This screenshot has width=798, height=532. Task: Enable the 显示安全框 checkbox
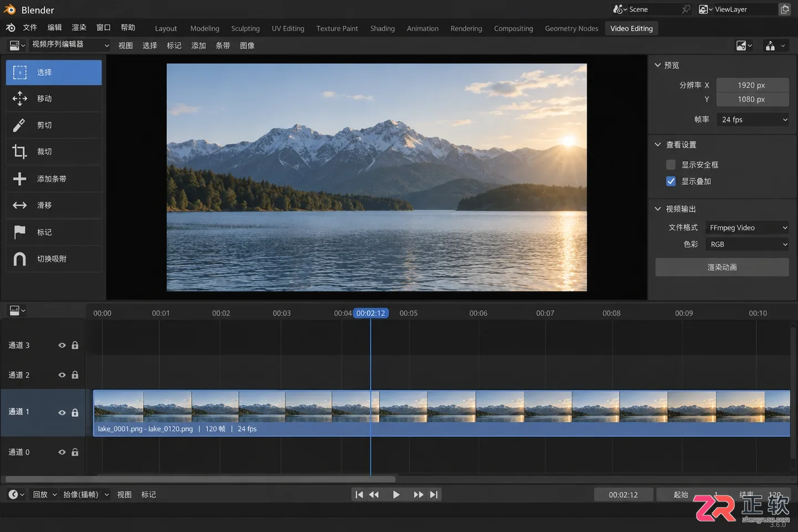pyautogui.click(x=671, y=165)
